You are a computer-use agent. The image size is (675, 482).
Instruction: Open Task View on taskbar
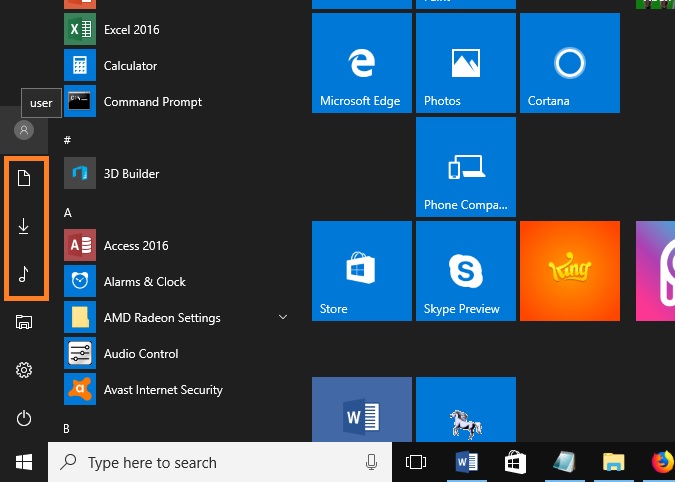tap(416, 463)
